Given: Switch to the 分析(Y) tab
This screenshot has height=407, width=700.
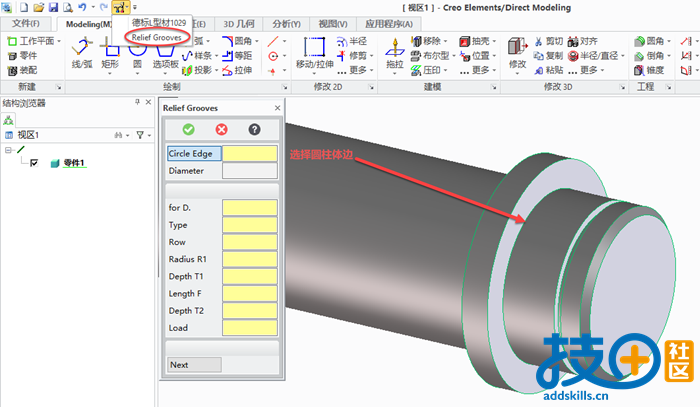Looking at the screenshot, I should 287,24.
